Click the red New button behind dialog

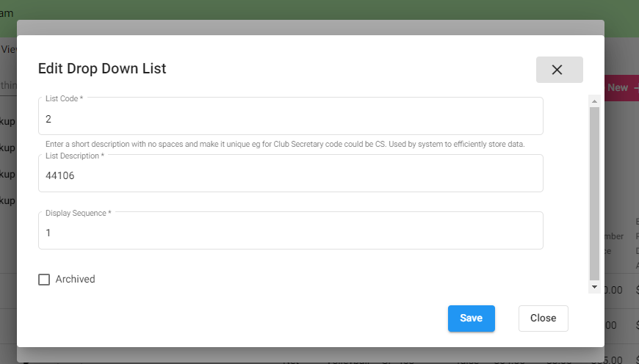621,87
